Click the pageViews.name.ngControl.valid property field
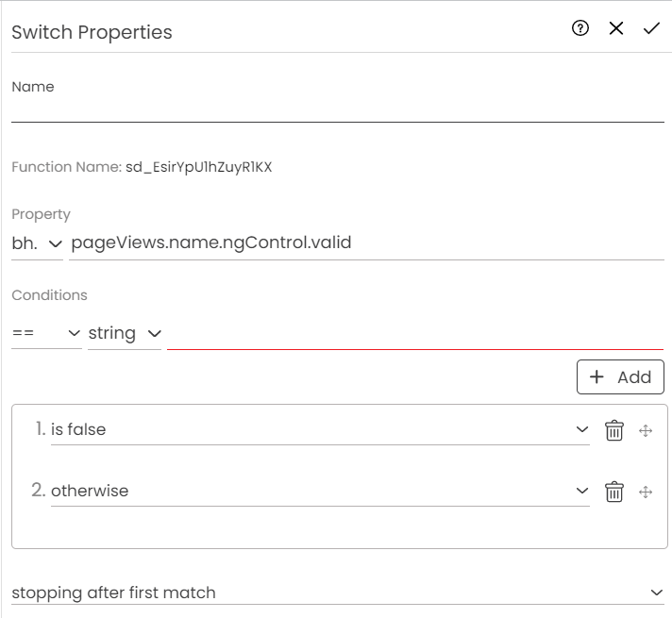Screen dimensions: 672x618 366,243
